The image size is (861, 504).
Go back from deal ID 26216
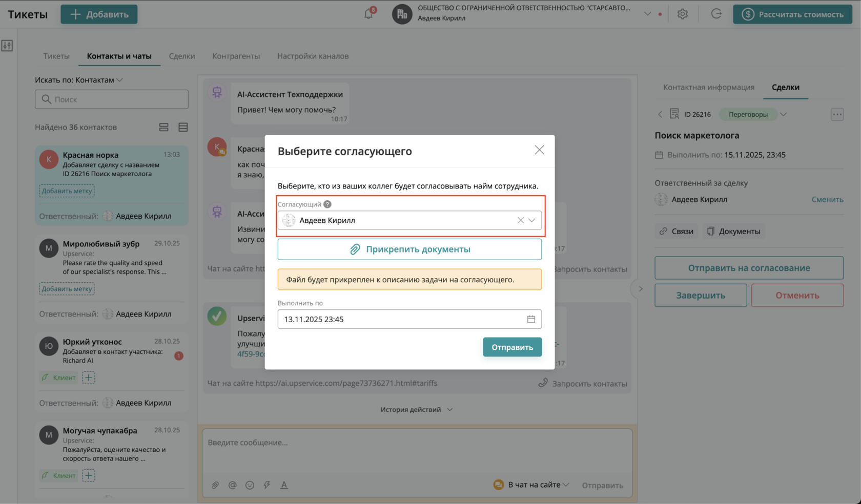(x=660, y=114)
